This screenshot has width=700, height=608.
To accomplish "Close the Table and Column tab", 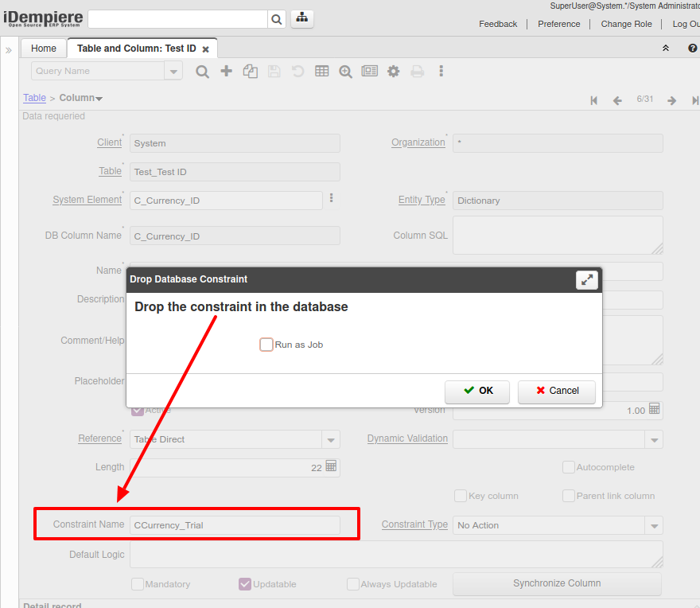I will click(x=205, y=49).
